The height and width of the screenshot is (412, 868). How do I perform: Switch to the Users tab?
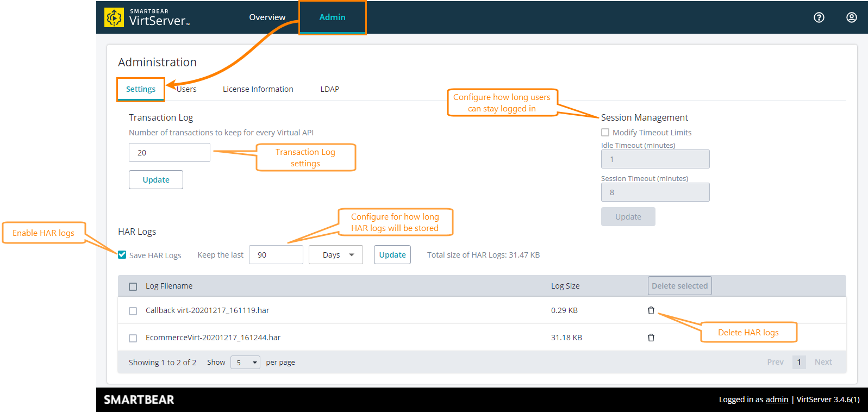click(186, 89)
